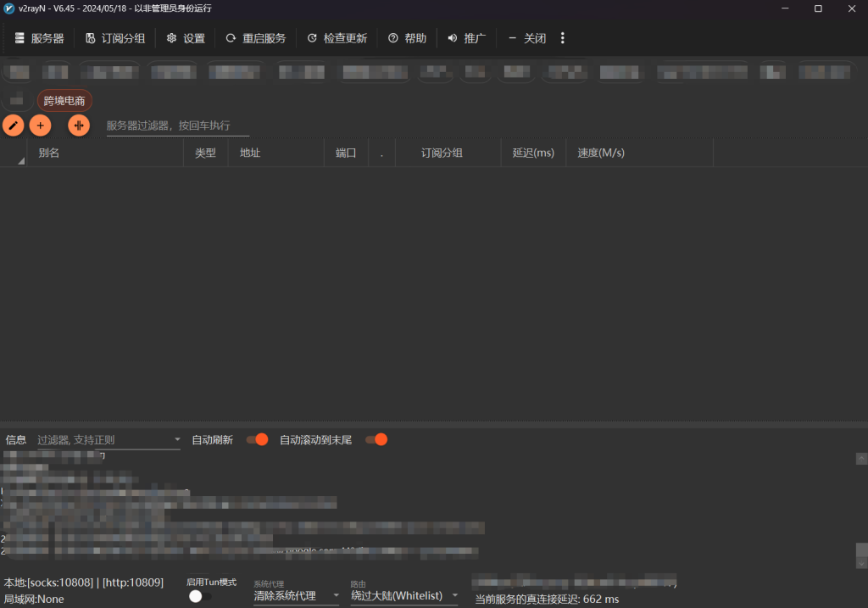The image size is (868, 608).
Task: Open the 设置 settings gear menu
Action: pyautogui.click(x=186, y=38)
